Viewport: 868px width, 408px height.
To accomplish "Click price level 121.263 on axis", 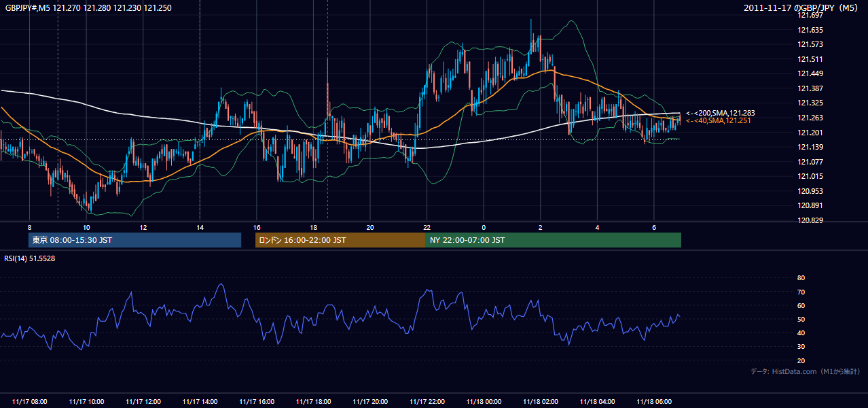I will [811, 118].
